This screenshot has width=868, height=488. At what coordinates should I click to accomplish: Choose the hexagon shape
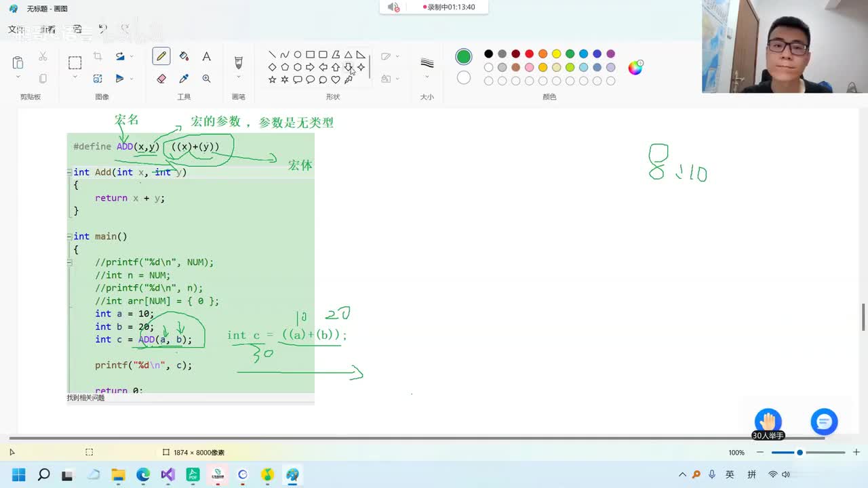pyautogui.click(x=298, y=67)
